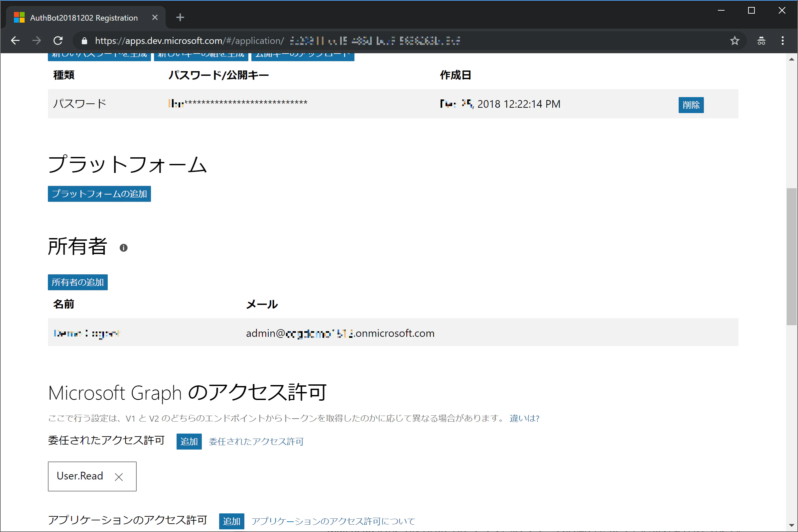The height and width of the screenshot is (532, 798).
Task: Add delegated permission with 追加 button
Action: (189, 442)
